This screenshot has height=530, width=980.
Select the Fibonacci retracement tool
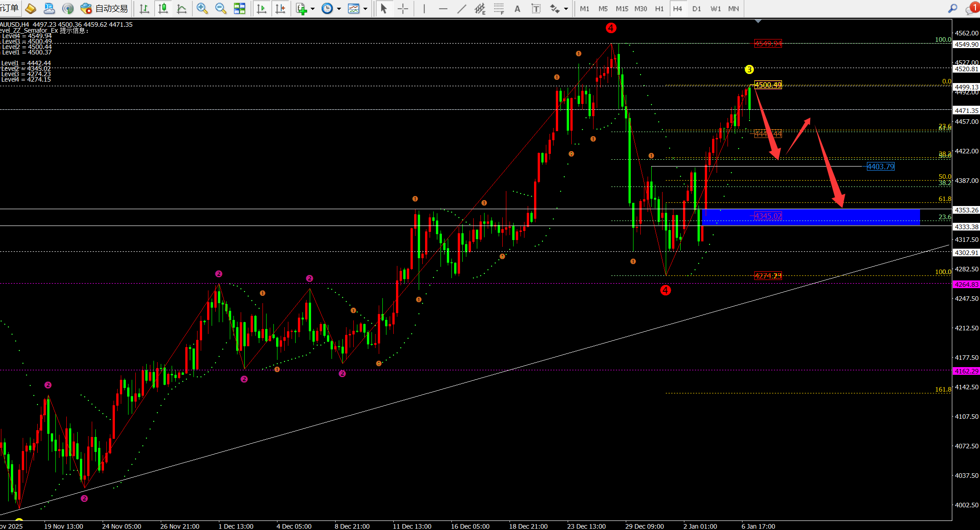point(499,9)
